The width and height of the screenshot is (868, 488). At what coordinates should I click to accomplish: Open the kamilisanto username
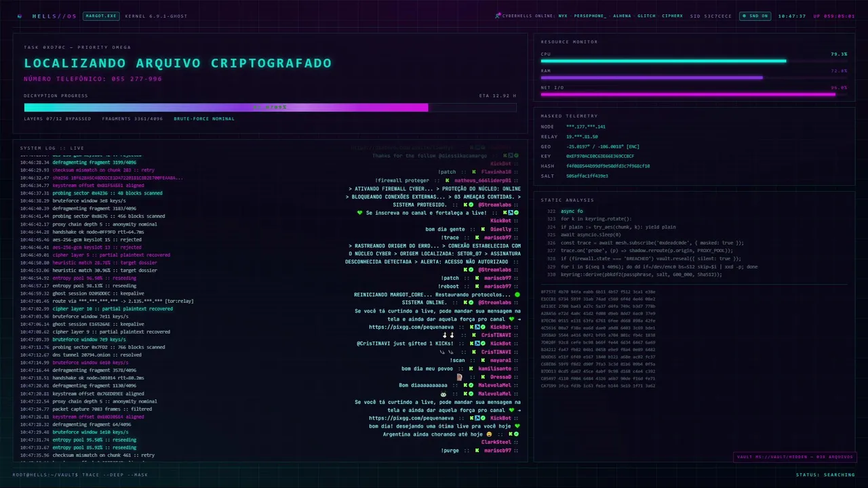[495, 368]
